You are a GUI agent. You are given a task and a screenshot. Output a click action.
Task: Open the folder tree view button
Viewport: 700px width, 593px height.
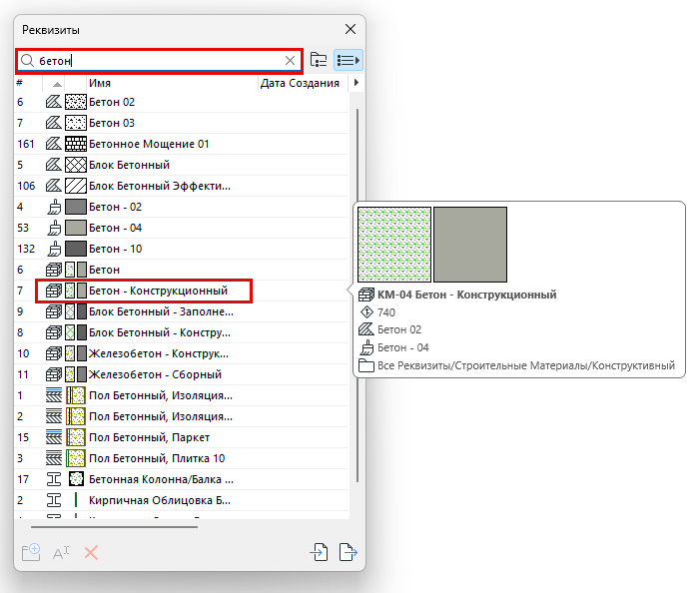coord(319,60)
